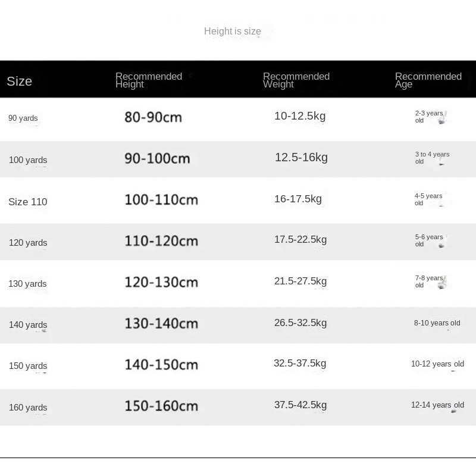Select the '100 yards' size label
This screenshot has height=476, width=476.
point(28,160)
